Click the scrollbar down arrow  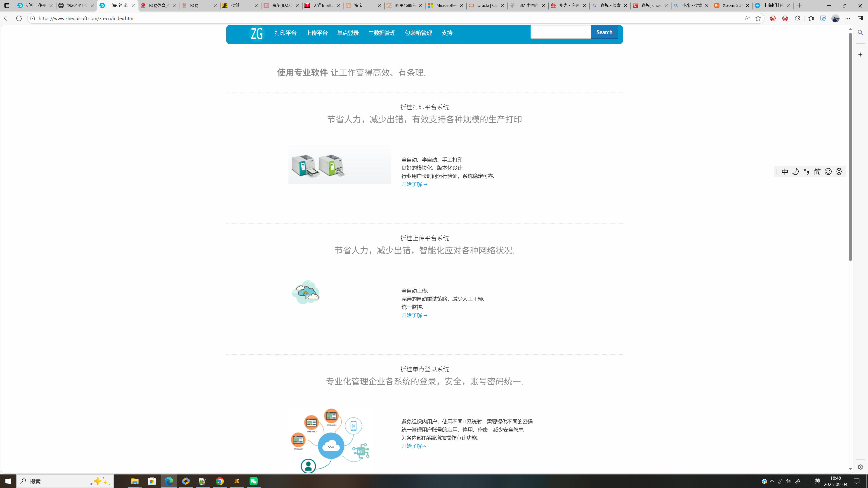(x=850, y=469)
